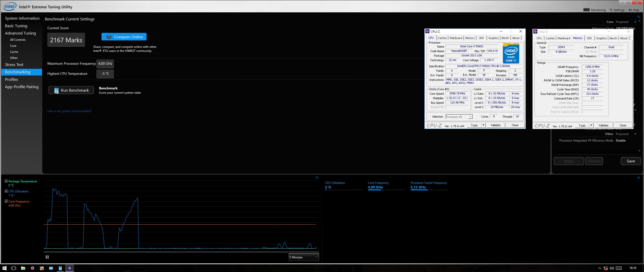This screenshot has width=644, height=272.
Task: Open Settings via the wrench in the header
Action: point(611,10)
